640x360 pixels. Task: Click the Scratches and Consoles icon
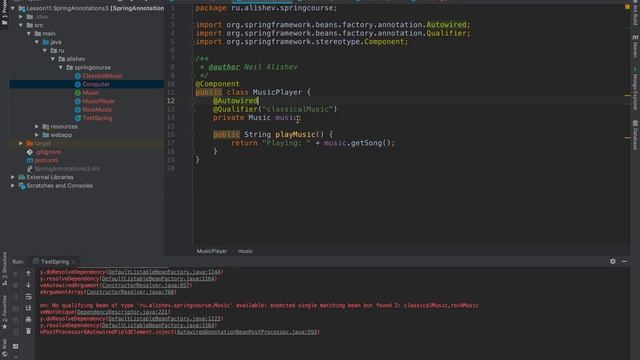click(22, 186)
